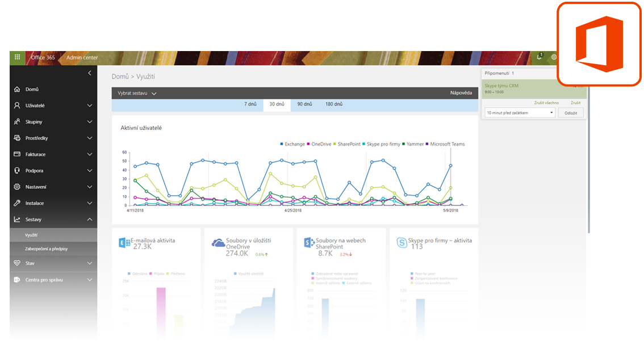Click the OneDrive cloud icon on the card
Viewport: 644px width, 354px height.
218,243
